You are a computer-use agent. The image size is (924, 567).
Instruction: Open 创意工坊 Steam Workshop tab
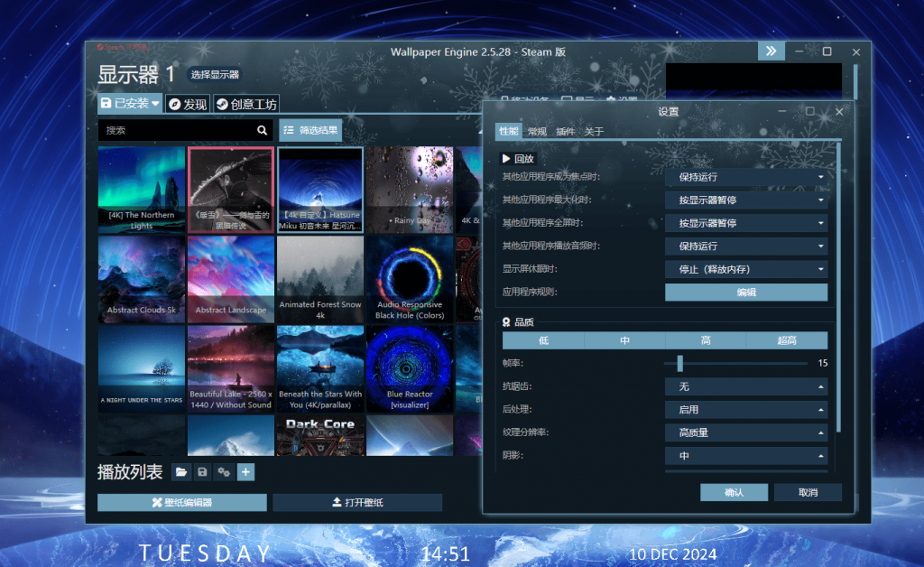pos(246,104)
